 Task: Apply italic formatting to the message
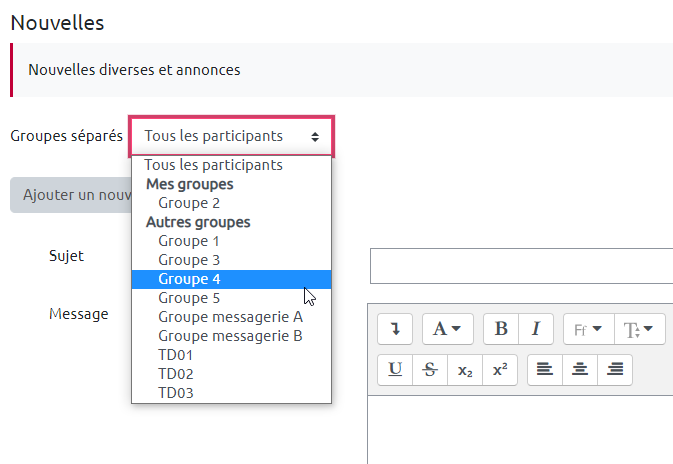(535, 329)
